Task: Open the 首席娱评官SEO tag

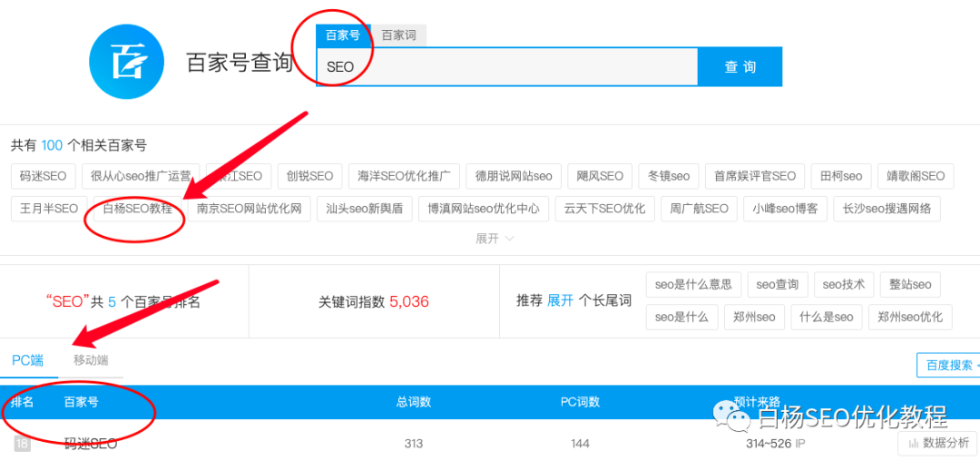Action: [x=755, y=176]
